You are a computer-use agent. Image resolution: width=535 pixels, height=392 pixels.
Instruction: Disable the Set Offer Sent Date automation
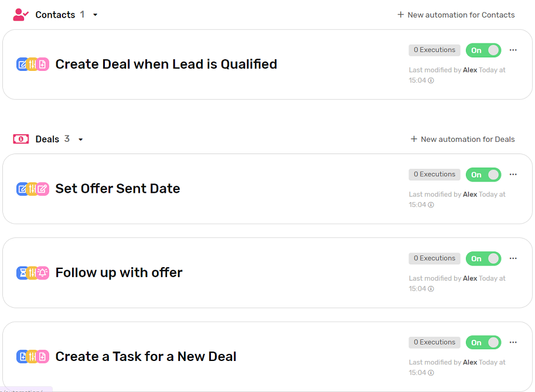pos(483,174)
